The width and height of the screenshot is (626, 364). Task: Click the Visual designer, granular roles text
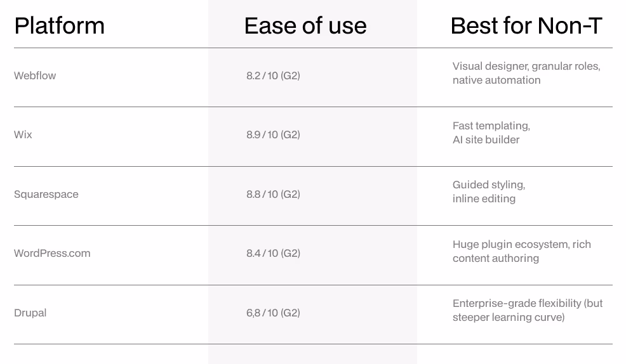[x=526, y=66]
